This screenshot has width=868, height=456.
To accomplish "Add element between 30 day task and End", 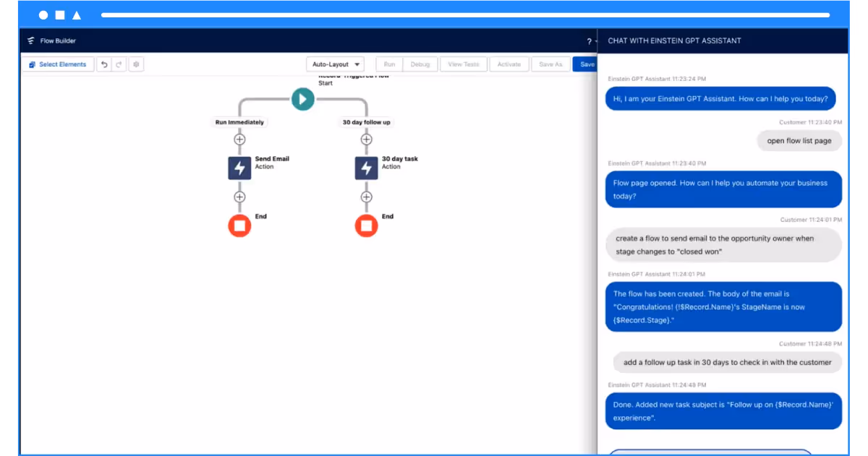I will [x=366, y=197].
